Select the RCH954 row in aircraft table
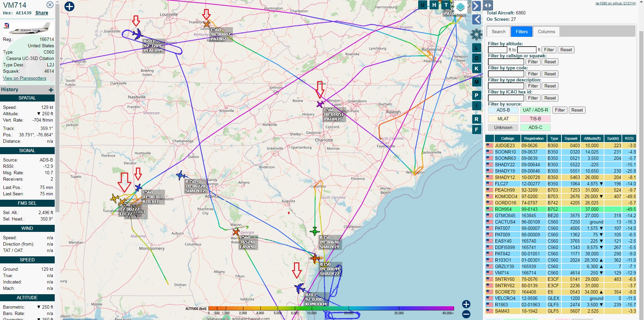644x320 pixels. [x=561, y=209]
